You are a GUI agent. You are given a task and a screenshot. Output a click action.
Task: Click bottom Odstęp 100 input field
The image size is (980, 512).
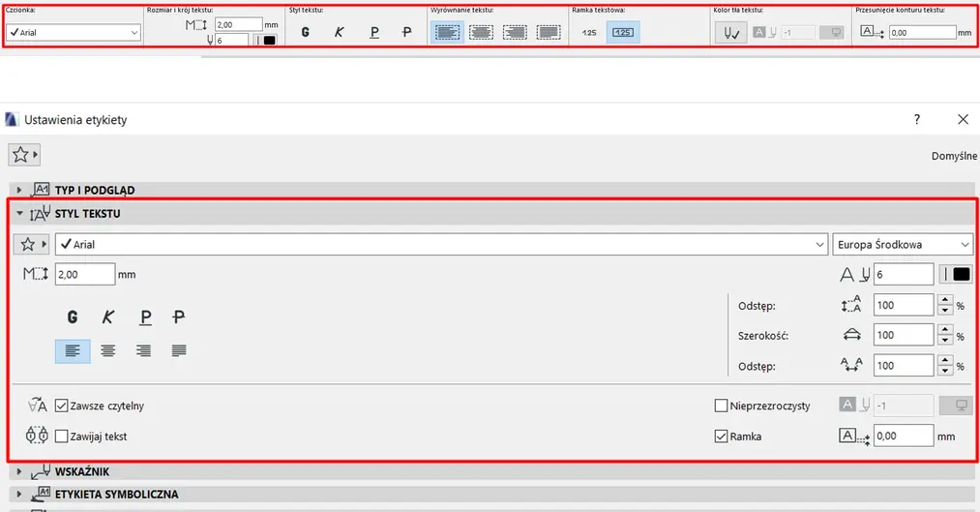pos(904,366)
